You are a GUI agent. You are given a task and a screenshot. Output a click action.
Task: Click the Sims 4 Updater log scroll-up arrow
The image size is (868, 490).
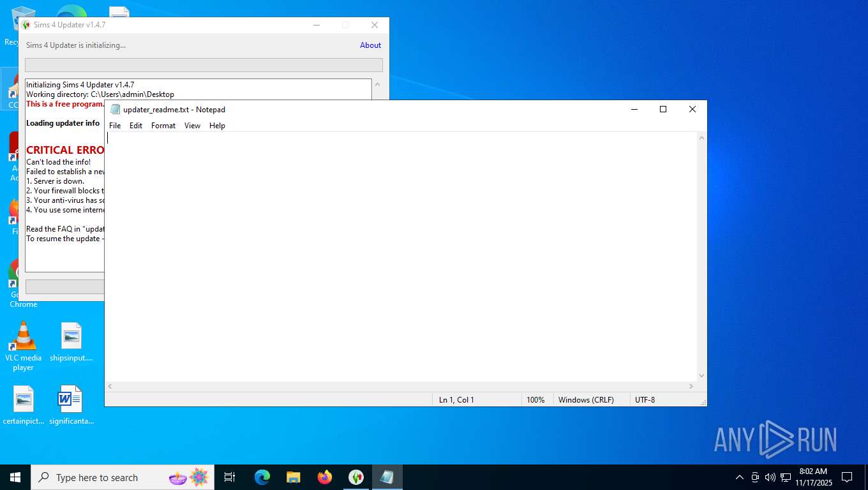click(x=377, y=84)
